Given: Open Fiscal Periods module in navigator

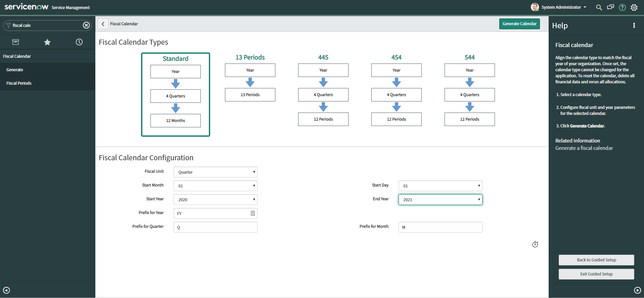Looking at the screenshot, I should [48, 83].
